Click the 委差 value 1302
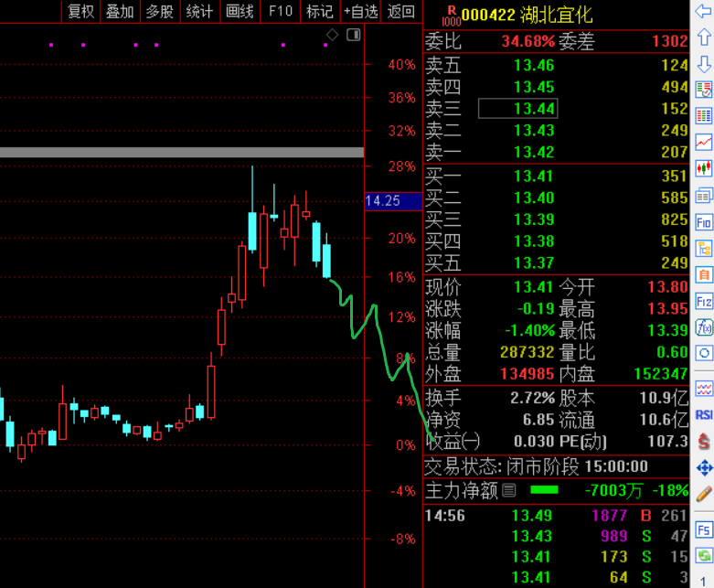 (x=670, y=41)
